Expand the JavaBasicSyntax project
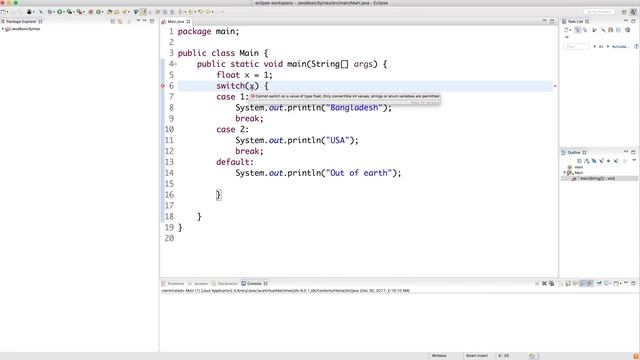The width and height of the screenshot is (640, 360). [x=3, y=29]
